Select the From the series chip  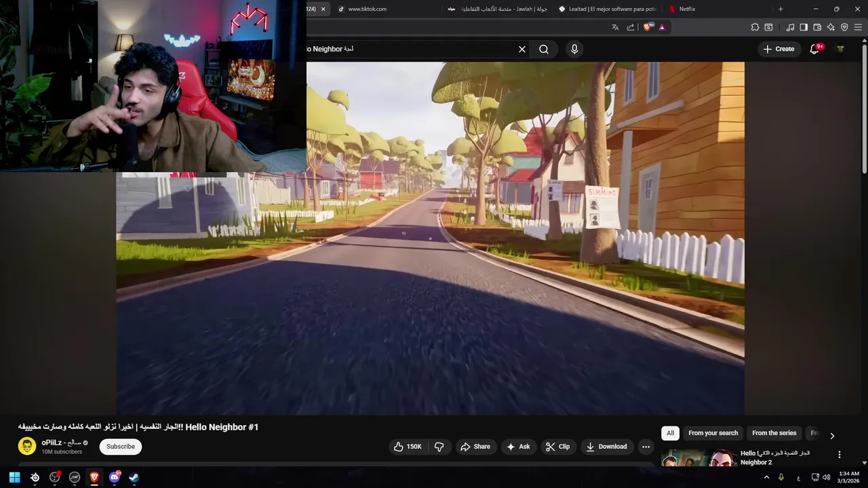(774, 432)
